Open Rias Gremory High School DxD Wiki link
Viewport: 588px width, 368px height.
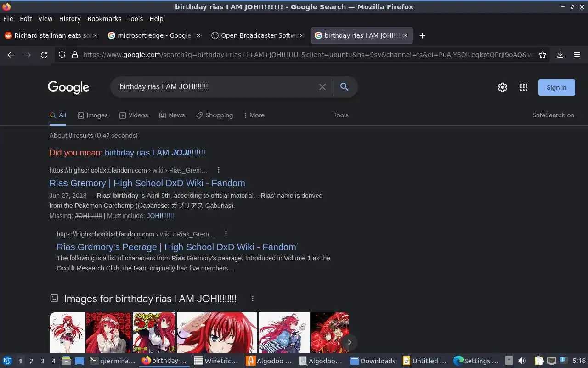pos(147,183)
